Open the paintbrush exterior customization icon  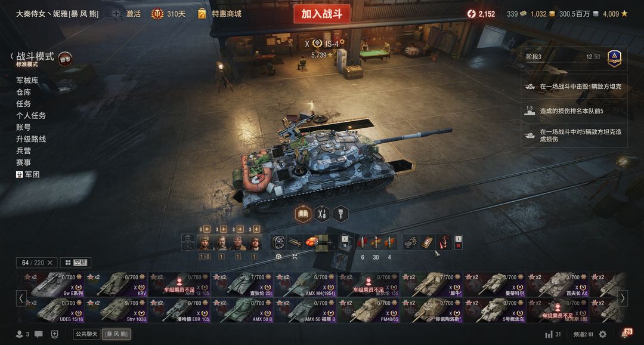(x=341, y=214)
